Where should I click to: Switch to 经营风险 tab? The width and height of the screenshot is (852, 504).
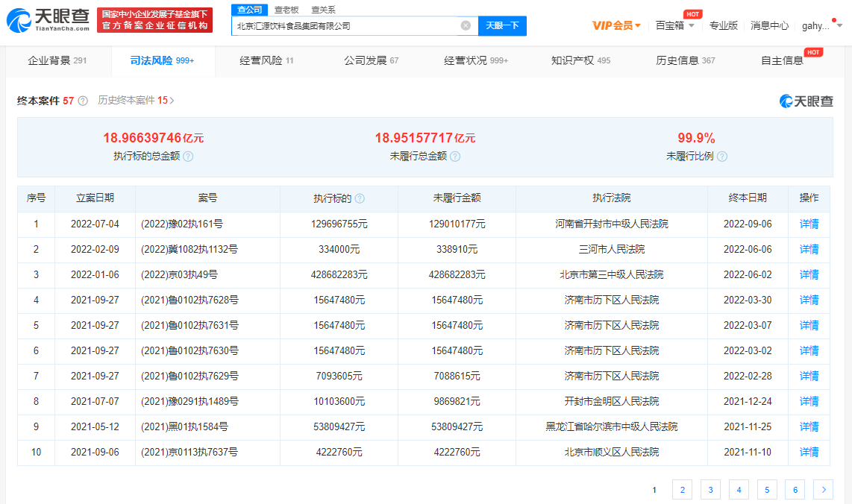(266, 60)
